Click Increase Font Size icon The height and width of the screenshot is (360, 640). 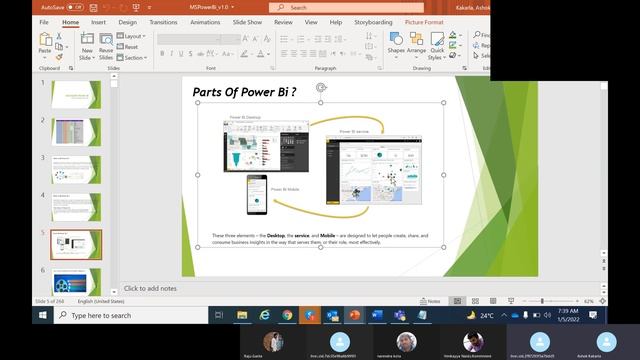pos(245,39)
